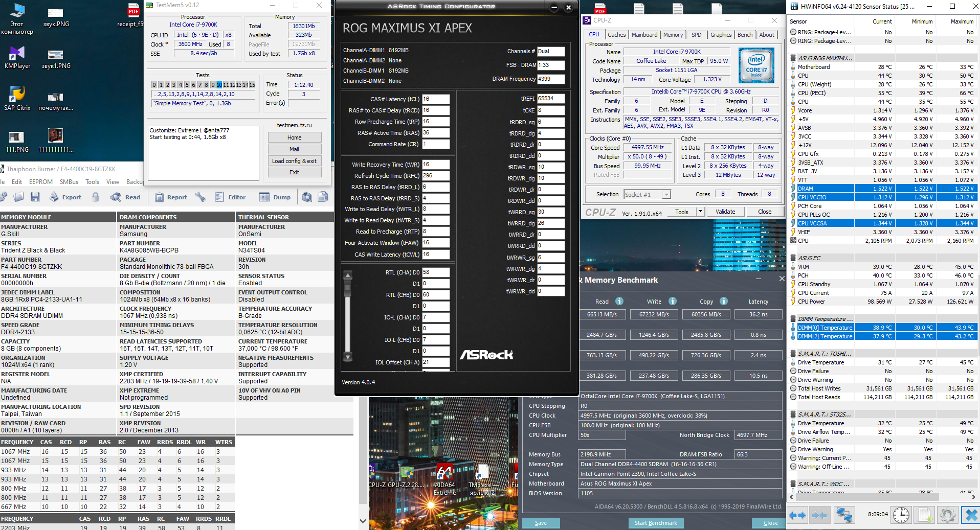Click the blue X icon in HWiNFO toolbar
Viewport: 980px width, 530px height.
[970, 515]
